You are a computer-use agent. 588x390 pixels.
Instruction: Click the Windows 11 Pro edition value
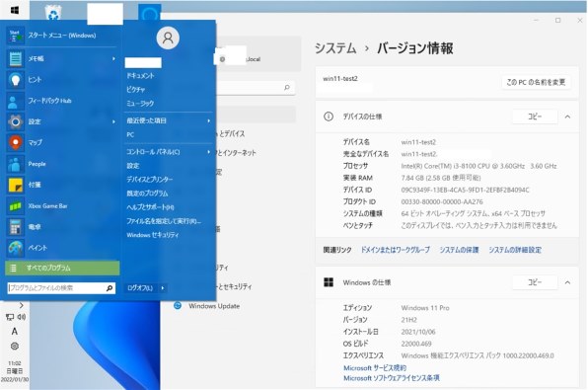pos(425,308)
